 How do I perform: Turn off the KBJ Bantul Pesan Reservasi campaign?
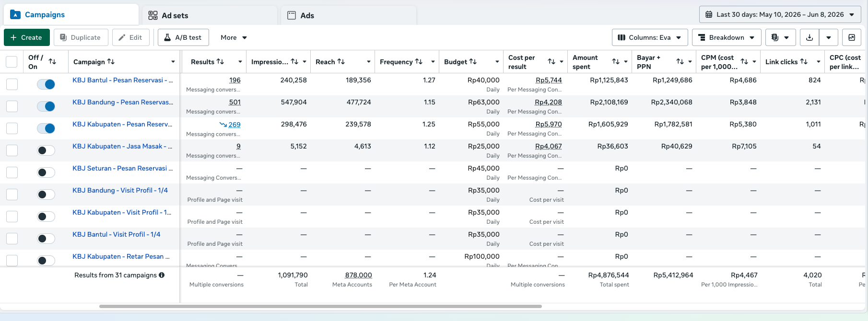pyautogui.click(x=46, y=84)
